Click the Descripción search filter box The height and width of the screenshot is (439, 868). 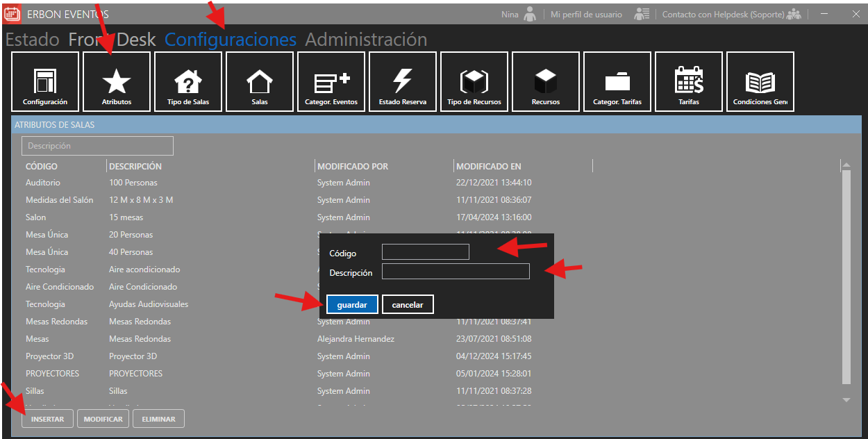(97, 146)
